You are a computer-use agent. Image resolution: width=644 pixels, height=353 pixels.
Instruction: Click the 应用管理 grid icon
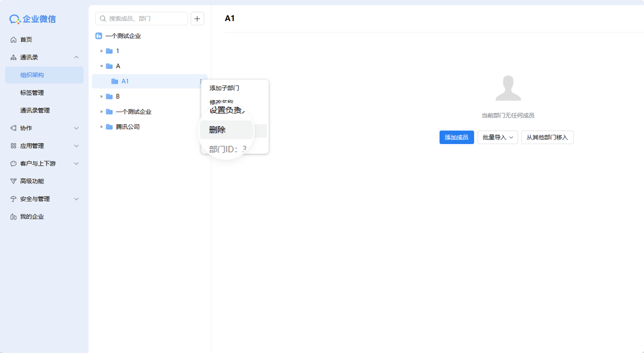(13, 146)
